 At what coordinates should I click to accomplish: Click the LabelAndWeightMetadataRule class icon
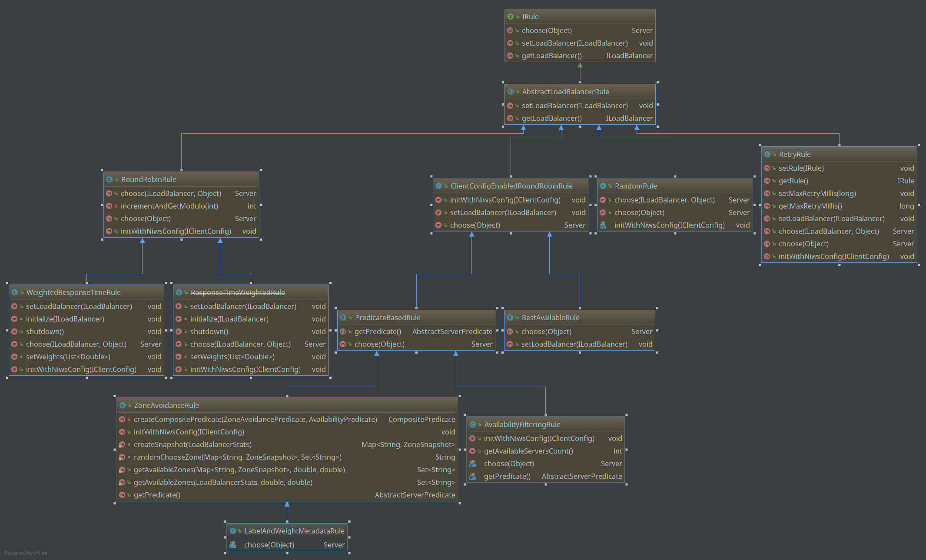(x=233, y=531)
